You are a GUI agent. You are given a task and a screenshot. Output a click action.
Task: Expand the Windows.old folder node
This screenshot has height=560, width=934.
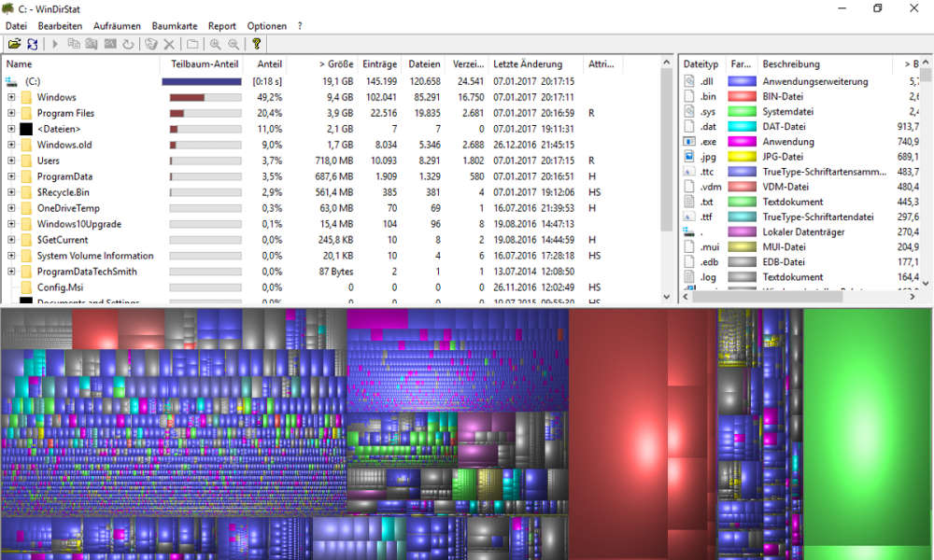10,145
